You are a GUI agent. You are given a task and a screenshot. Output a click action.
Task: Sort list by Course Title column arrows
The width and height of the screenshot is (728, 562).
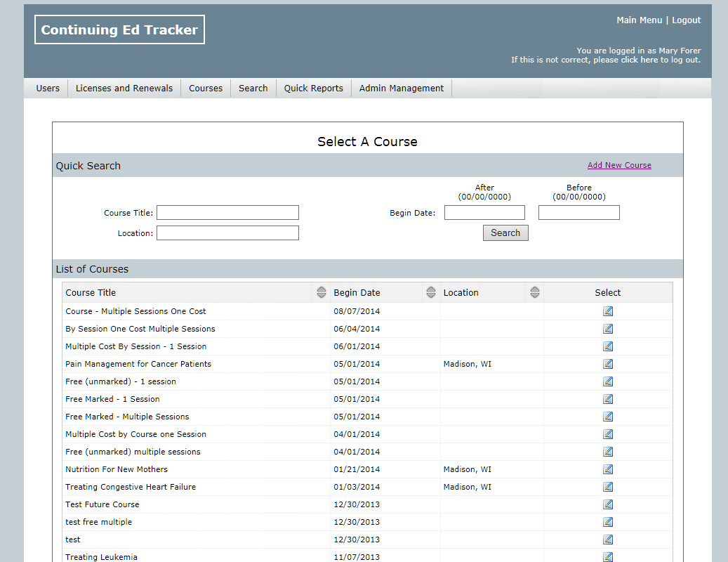pyautogui.click(x=322, y=293)
